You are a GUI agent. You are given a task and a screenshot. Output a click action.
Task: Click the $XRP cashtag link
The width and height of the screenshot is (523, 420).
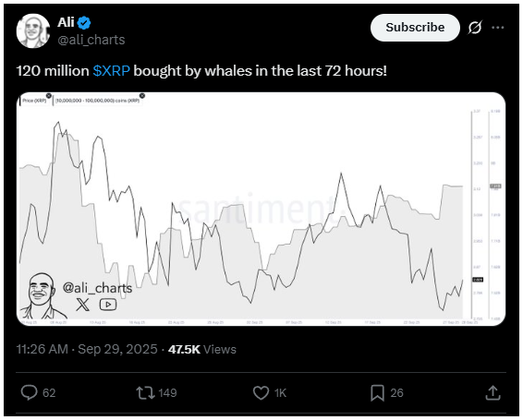click(111, 71)
